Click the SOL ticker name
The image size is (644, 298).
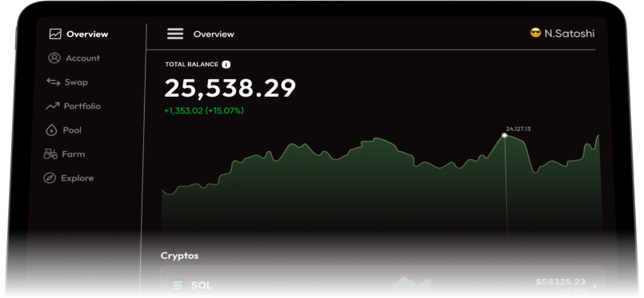202,285
